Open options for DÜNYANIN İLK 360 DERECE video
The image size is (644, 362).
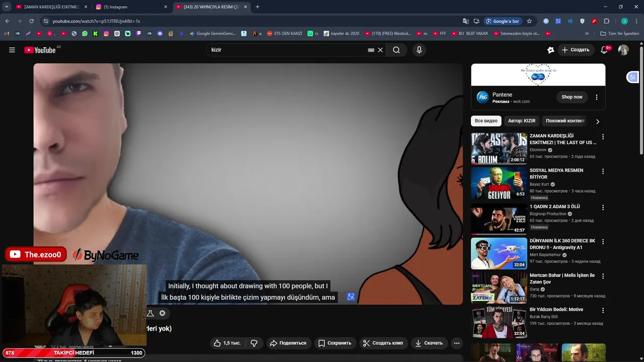click(x=603, y=242)
